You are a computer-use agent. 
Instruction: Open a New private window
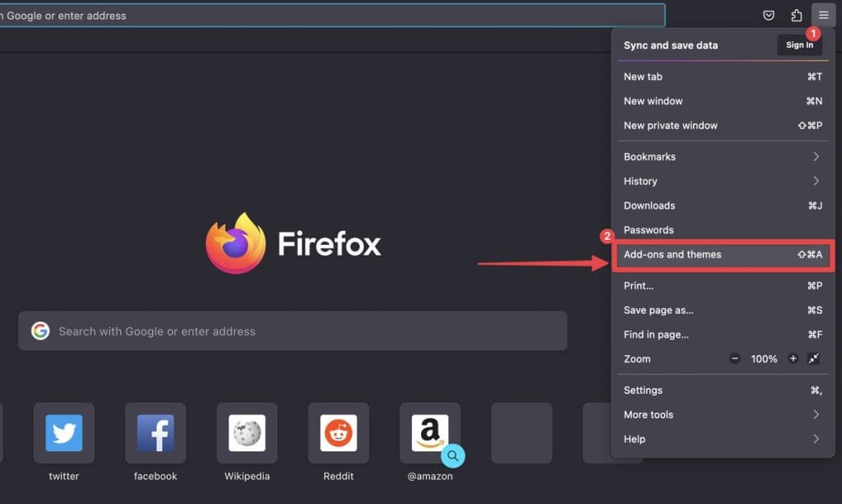click(x=723, y=126)
